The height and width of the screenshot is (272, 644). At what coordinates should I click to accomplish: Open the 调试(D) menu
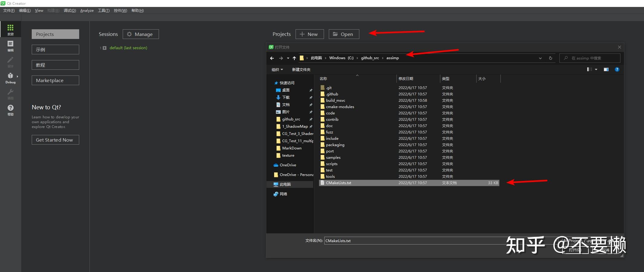tap(70, 11)
